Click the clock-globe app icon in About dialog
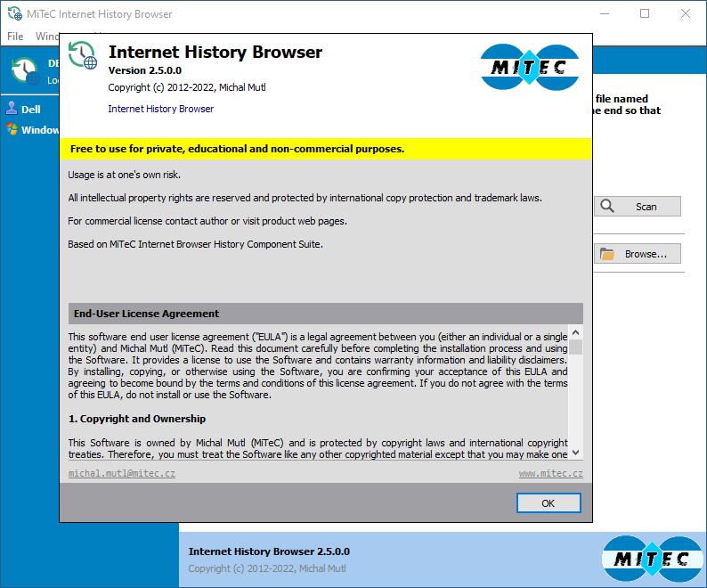This screenshot has height=588, width=707. (x=83, y=55)
